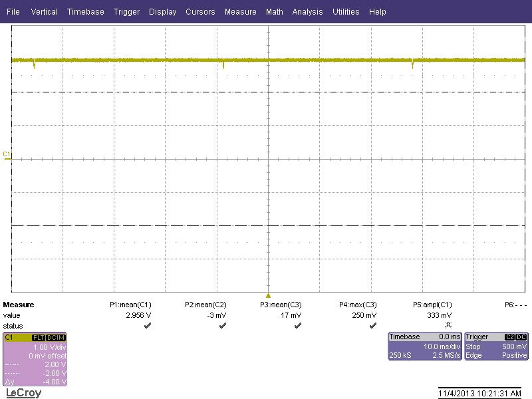
Task: Click the trigger position marker at grid bottom
Action: (x=268, y=295)
